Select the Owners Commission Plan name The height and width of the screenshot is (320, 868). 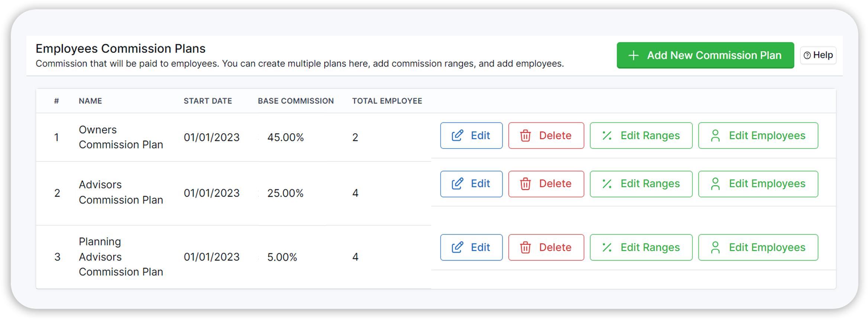pos(121,137)
